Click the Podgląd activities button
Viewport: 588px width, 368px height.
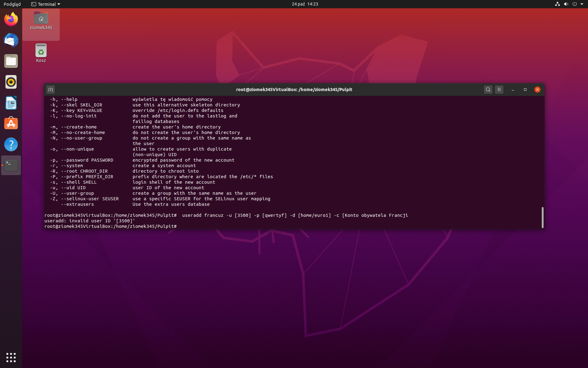tap(12, 4)
